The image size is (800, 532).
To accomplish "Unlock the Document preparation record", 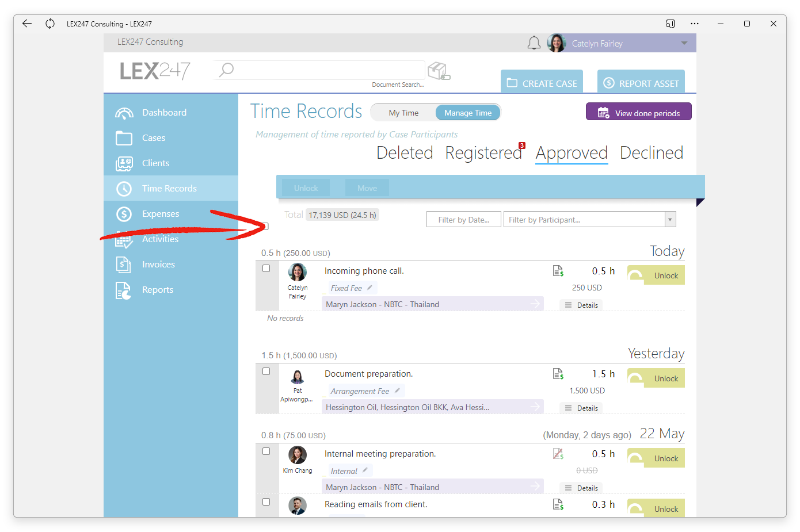I will pyautogui.click(x=656, y=378).
